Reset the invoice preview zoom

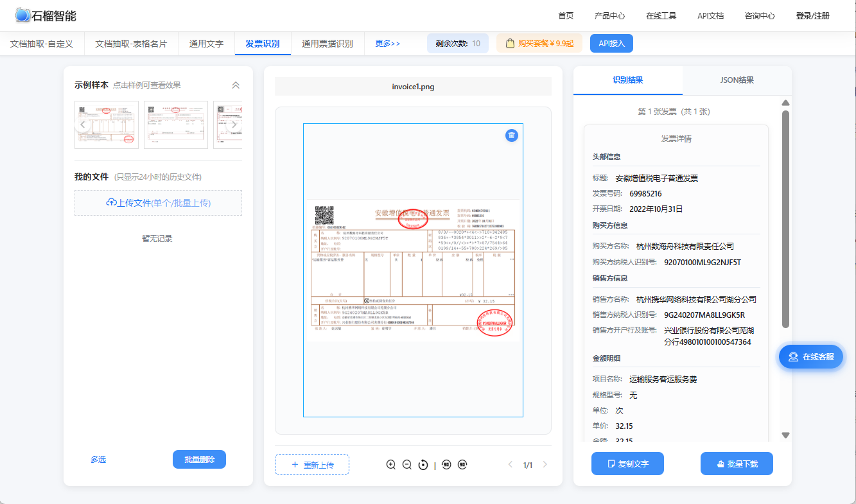pyautogui.click(x=423, y=465)
